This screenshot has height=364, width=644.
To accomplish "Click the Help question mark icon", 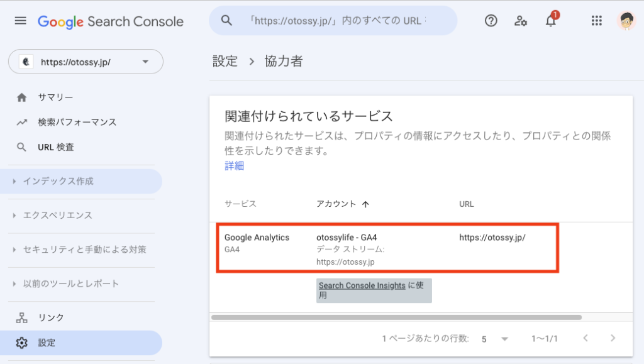I will pyautogui.click(x=491, y=21).
